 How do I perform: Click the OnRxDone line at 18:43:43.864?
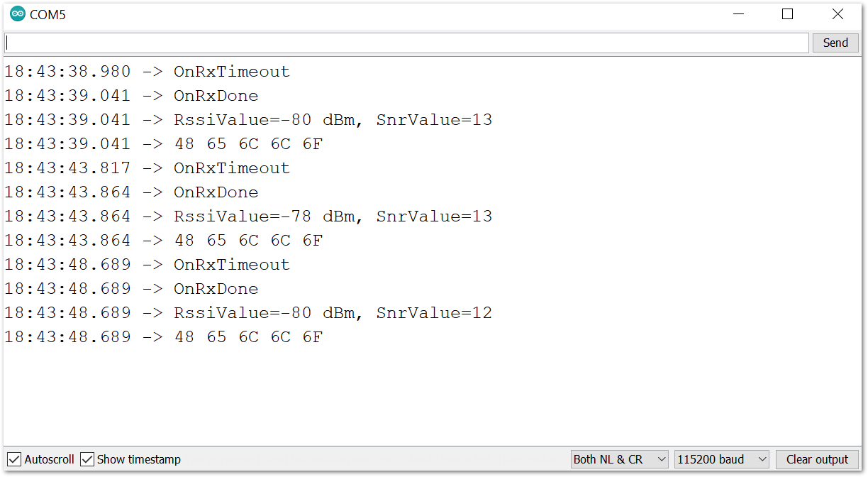(x=131, y=192)
